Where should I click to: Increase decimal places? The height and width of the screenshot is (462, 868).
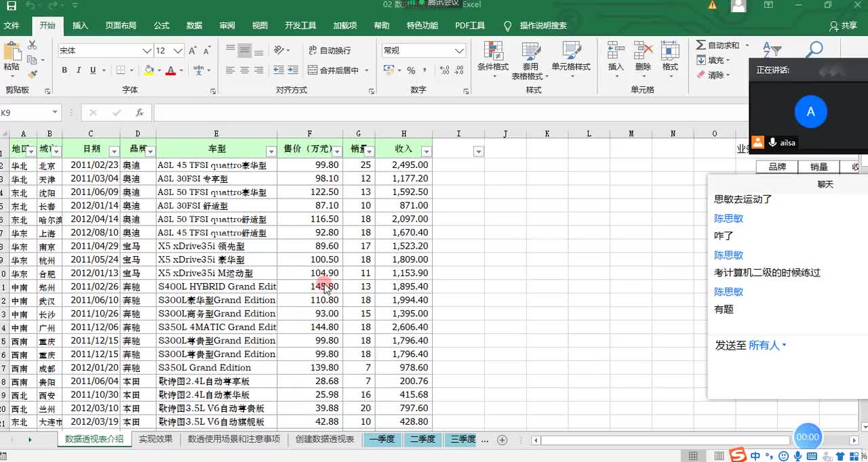[x=445, y=70]
